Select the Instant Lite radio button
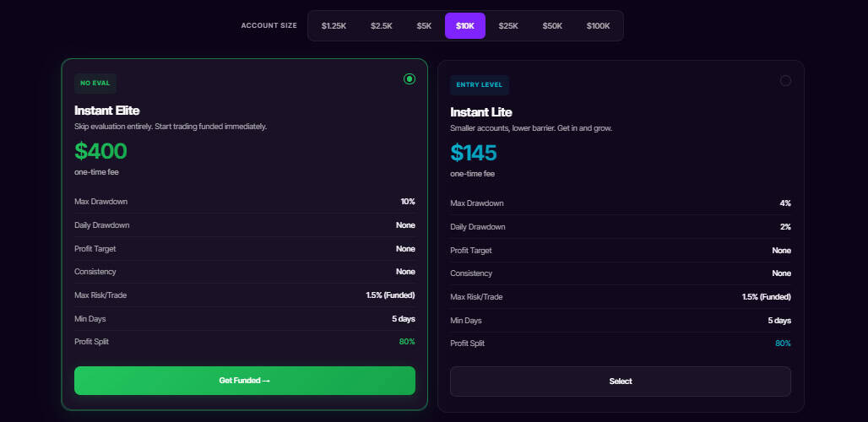The height and width of the screenshot is (422, 868). (785, 80)
